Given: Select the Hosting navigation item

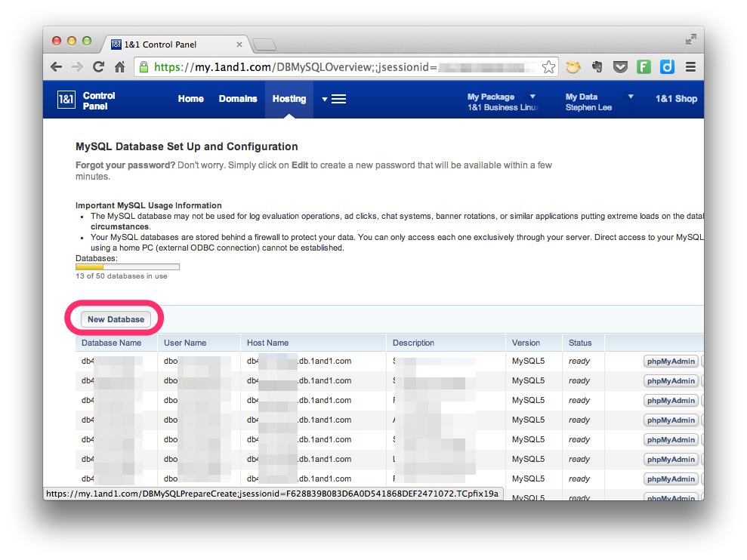Looking at the screenshot, I should coord(289,99).
